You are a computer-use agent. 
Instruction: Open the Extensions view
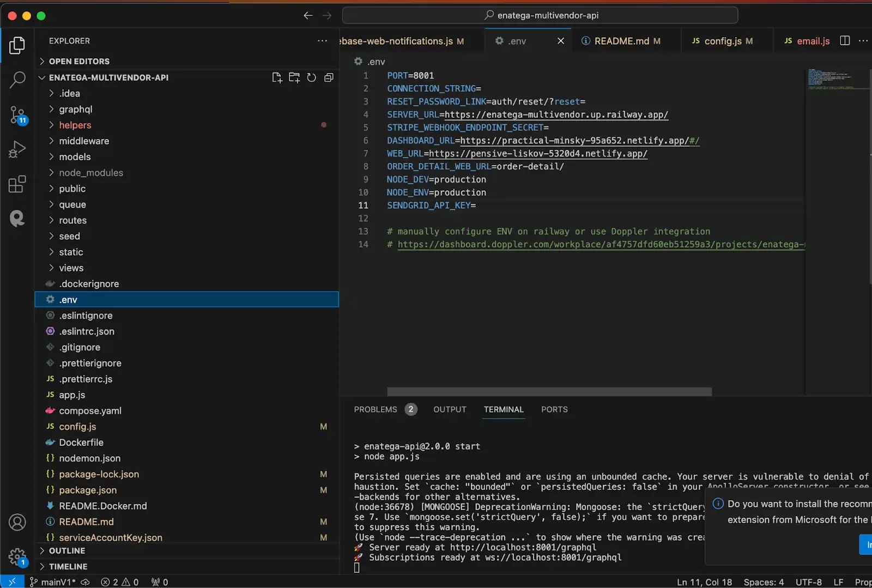pyautogui.click(x=17, y=184)
